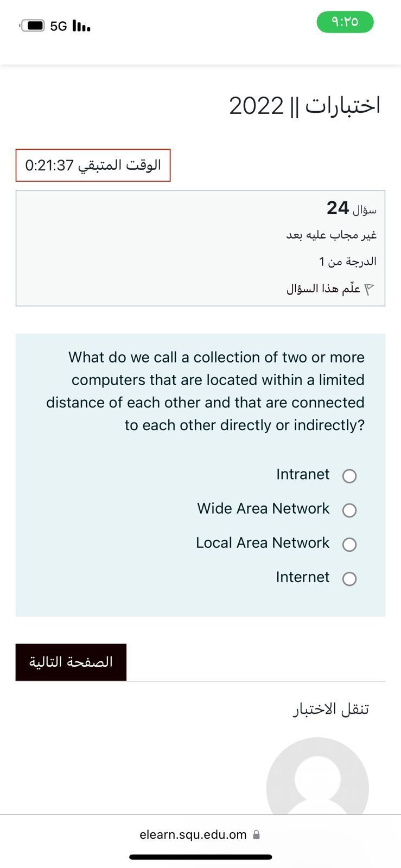
Task: Tap the اختبارات || 2022 page heading
Action: click(x=304, y=106)
